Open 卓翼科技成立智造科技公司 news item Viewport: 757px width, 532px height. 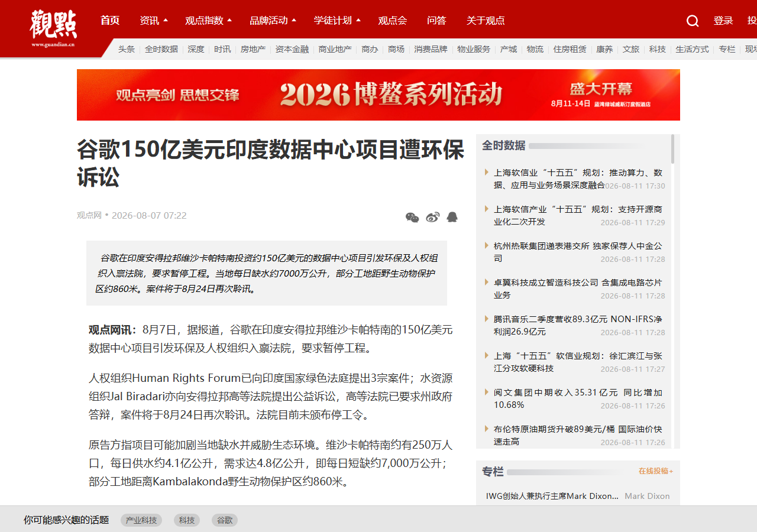click(x=578, y=288)
